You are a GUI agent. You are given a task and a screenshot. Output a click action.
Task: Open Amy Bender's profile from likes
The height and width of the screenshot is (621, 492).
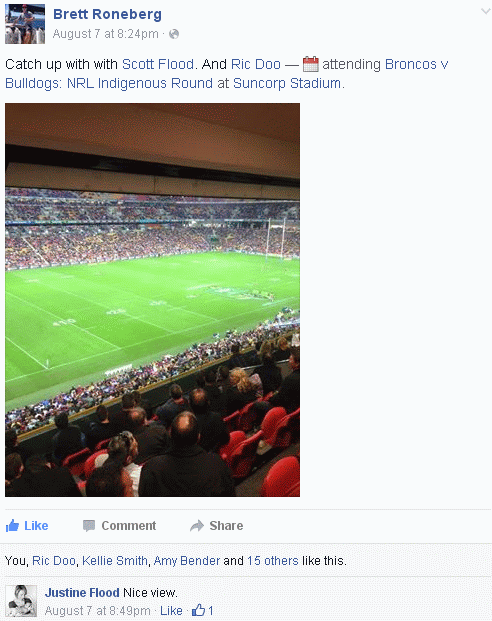point(187,561)
